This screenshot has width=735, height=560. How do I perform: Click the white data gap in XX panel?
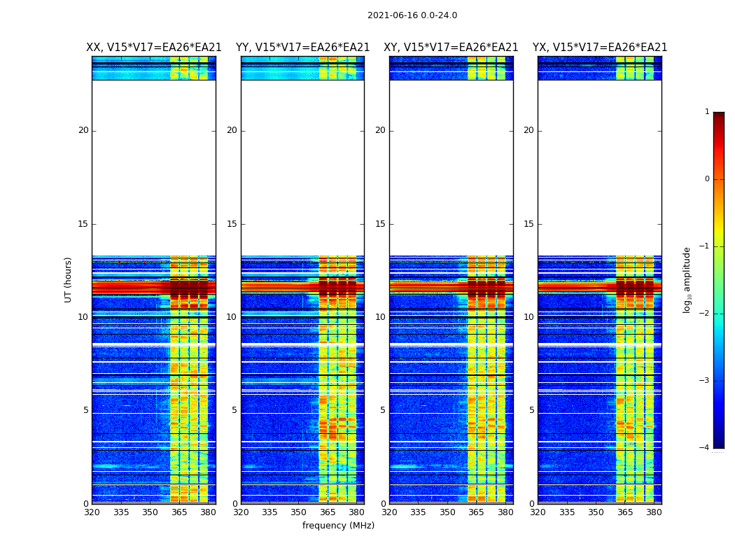click(x=153, y=168)
